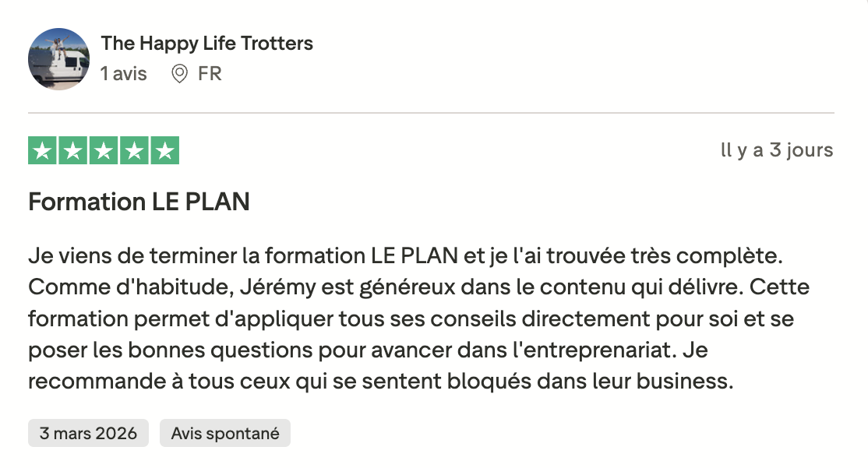The width and height of the screenshot is (868, 468).
Task: Open The Happy Life Trotters profile name
Action: click(x=206, y=44)
